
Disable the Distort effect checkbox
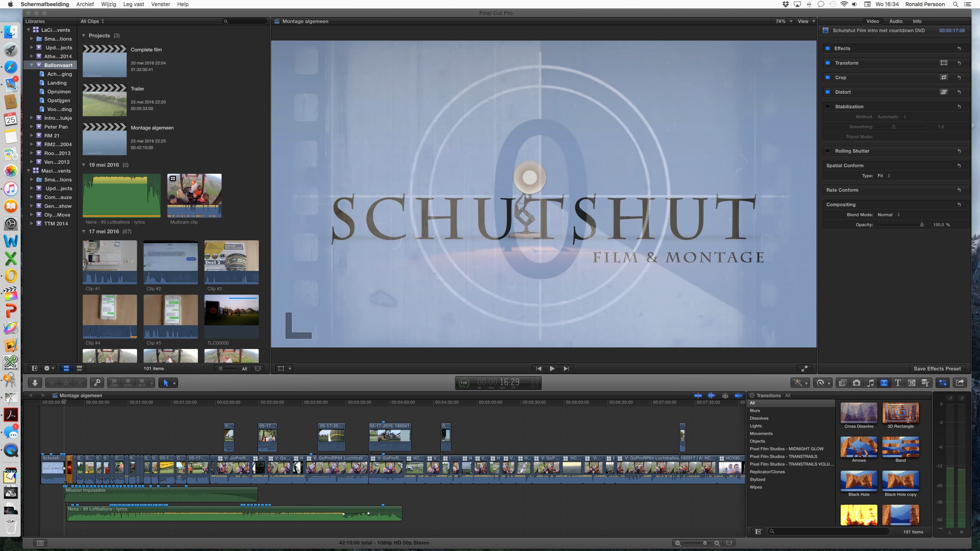click(x=828, y=92)
